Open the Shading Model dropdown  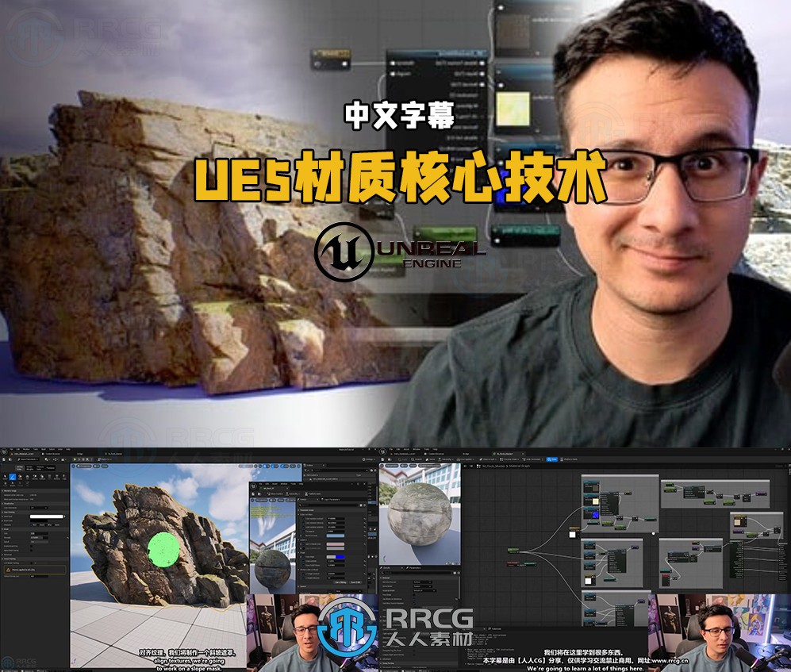(x=424, y=591)
